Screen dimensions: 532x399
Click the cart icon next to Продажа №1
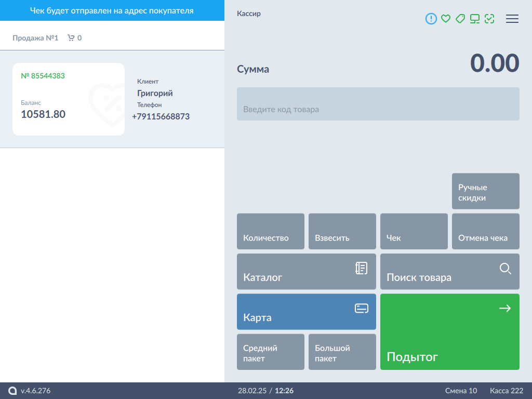point(71,38)
